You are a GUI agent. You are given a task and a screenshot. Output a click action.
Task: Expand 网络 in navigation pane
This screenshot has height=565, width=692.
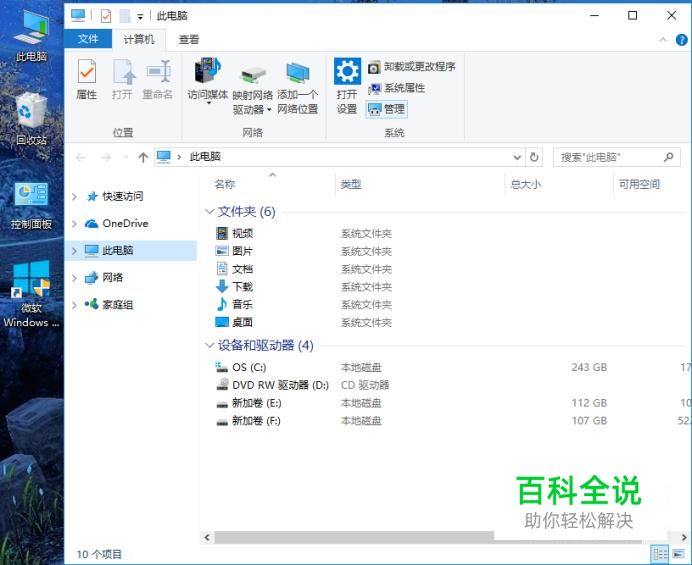click(75, 278)
